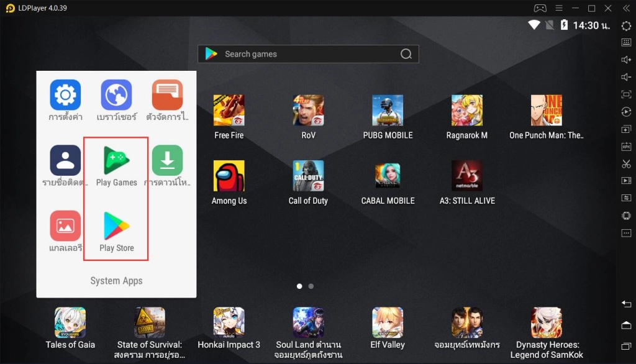Click the Play Store logo in search bar
Viewport: 636px width, 364px height.
pyautogui.click(x=211, y=54)
